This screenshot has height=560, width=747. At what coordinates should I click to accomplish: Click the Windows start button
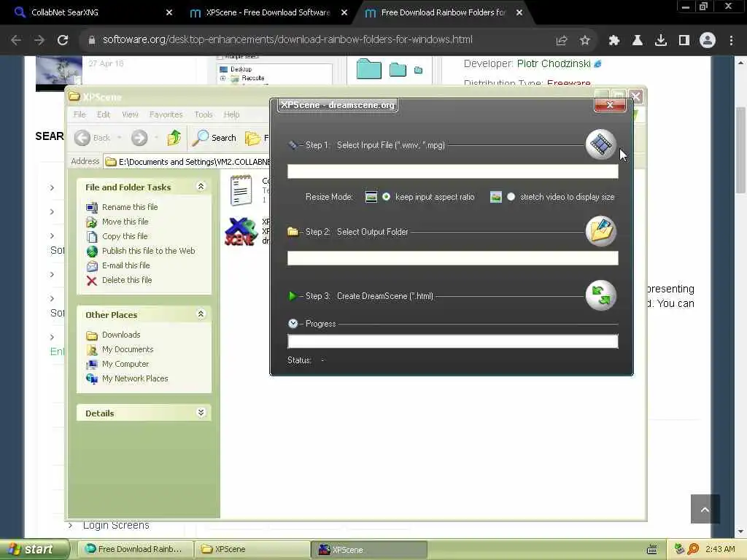(35, 549)
